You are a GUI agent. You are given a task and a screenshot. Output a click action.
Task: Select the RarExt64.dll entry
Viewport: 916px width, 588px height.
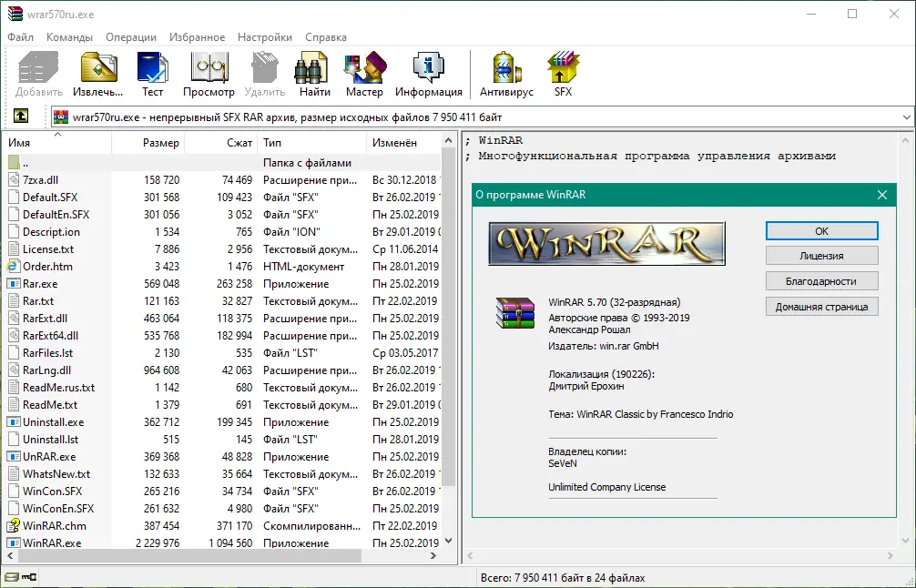pyautogui.click(x=224, y=336)
